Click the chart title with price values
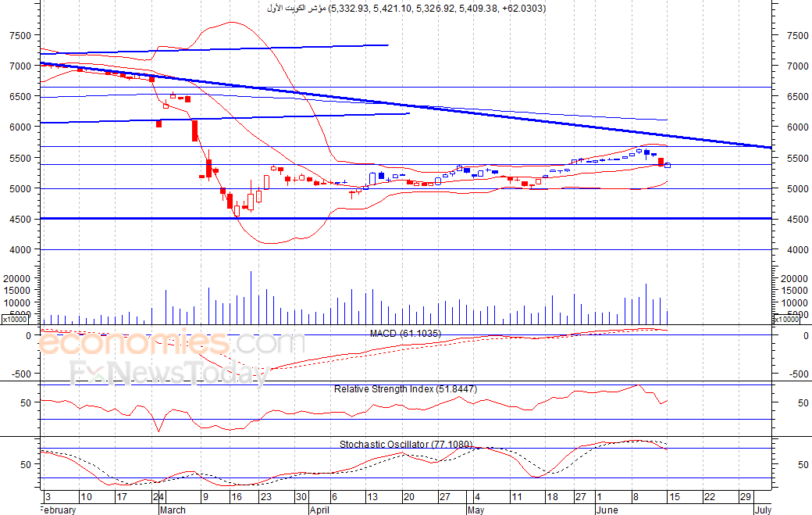Image resolution: width=812 pixels, height=515 pixels. (x=406, y=9)
